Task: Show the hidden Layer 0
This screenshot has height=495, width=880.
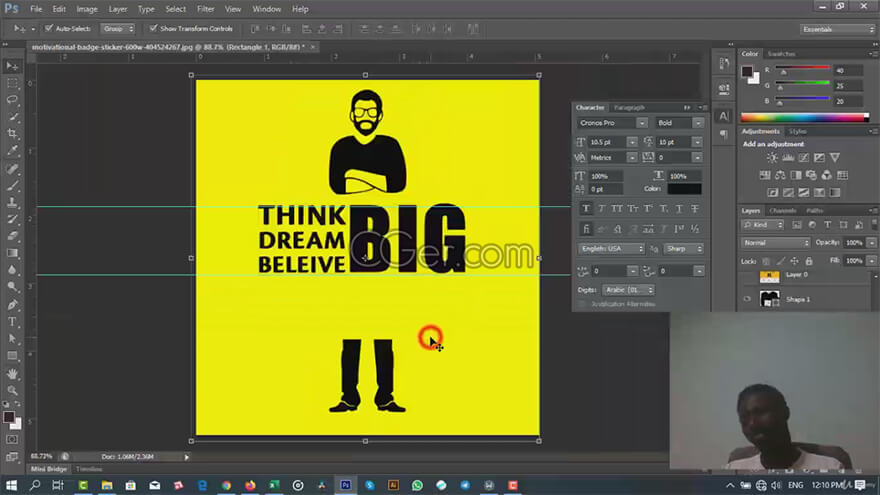Action: point(747,275)
